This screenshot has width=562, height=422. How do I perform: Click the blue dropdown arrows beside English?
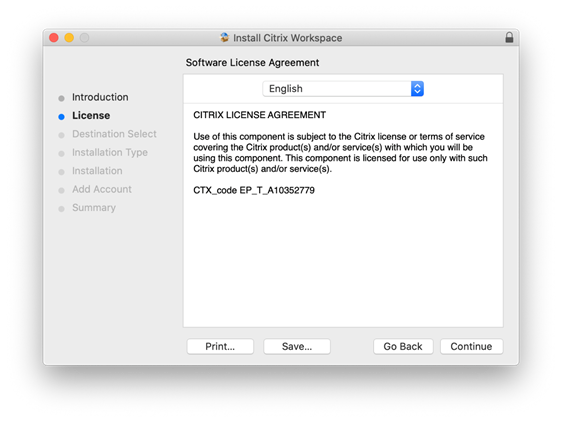click(x=417, y=89)
